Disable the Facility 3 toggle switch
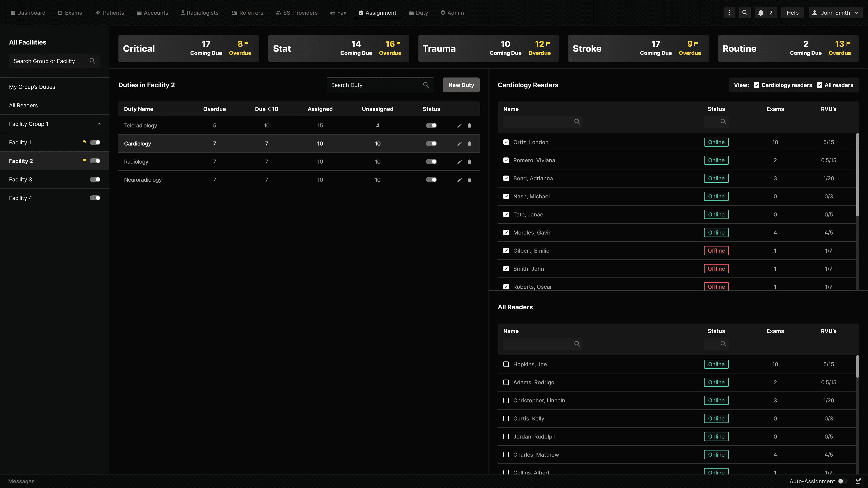This screenshot has height=488, width=868. (95, 180)
